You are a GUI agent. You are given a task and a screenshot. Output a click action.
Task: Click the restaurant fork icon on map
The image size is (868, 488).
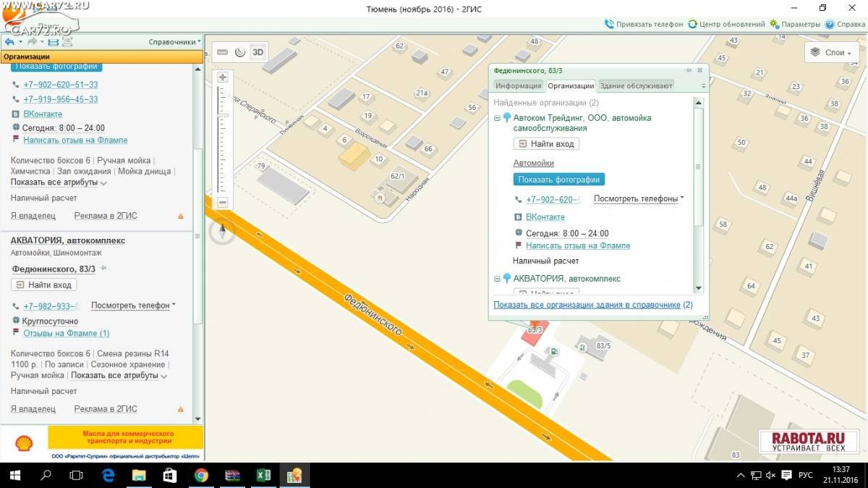(x=380, y=196)
